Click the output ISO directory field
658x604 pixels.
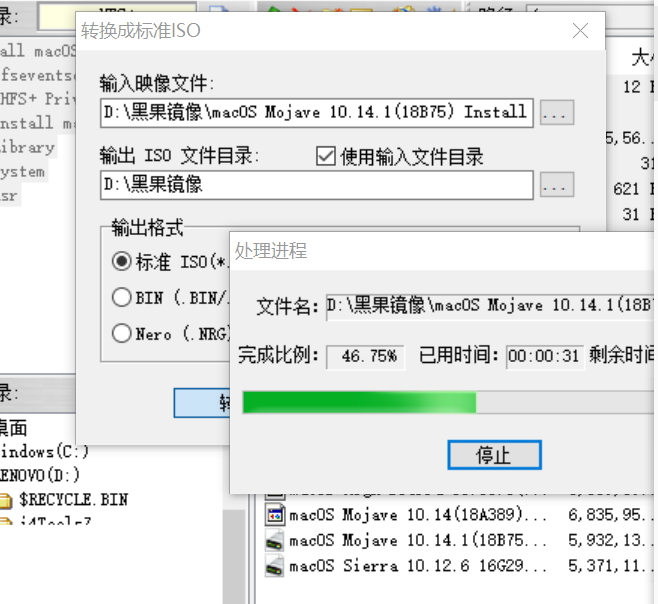[317, 185]
